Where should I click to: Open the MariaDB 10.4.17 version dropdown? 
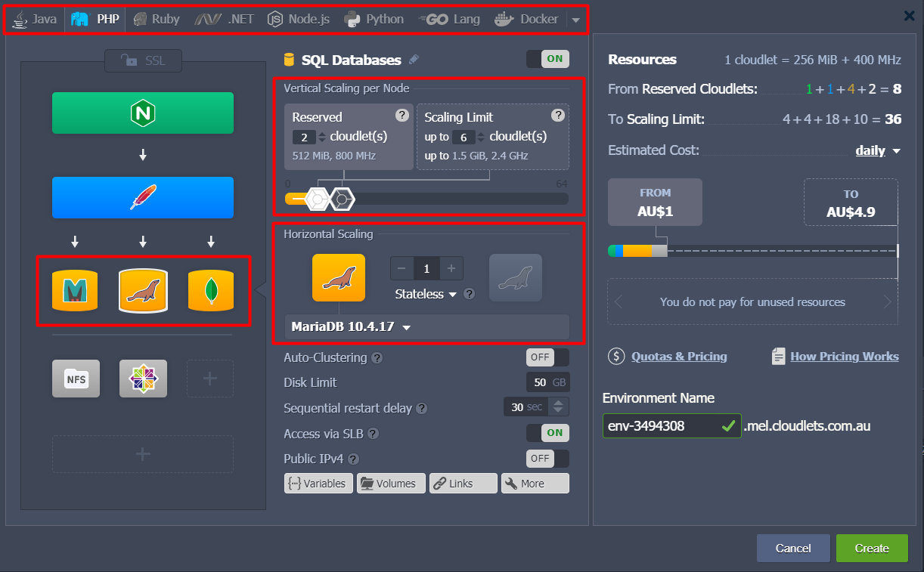point(427,327)
